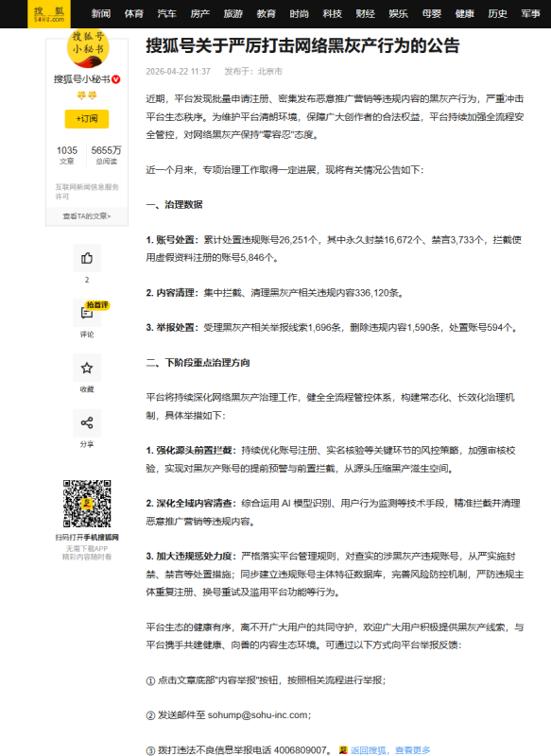This screenshot has width=551, height=756.
Task: Click the share 分享 icon
Action: point(87,422)
